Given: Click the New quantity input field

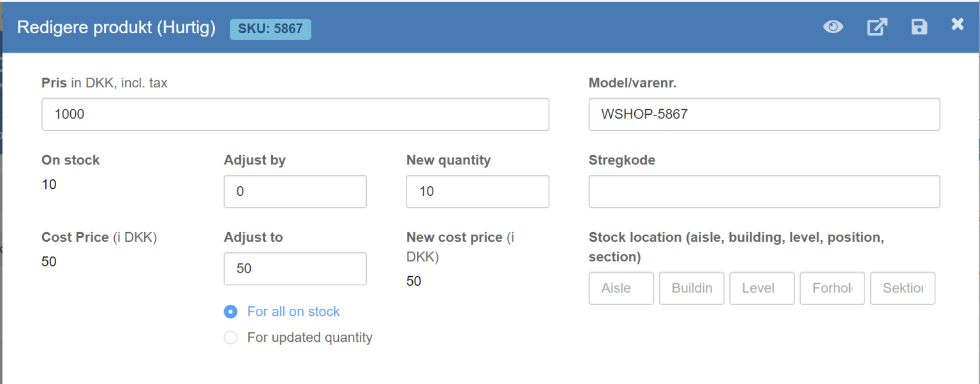Looking at the screenshot, I should coord(478,191).
